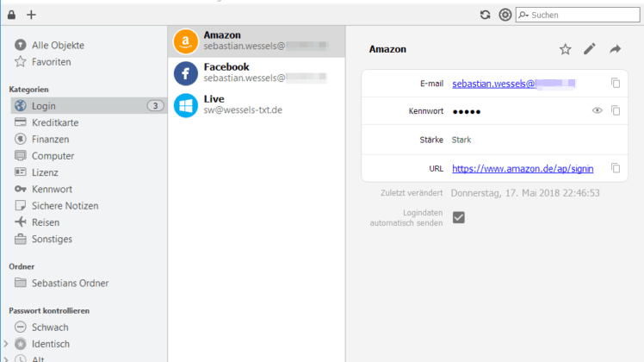Mark Amazon as favorite with star icon
This screenshot has height=362, width=644.
pyautogui.click(x=566, y=49)
